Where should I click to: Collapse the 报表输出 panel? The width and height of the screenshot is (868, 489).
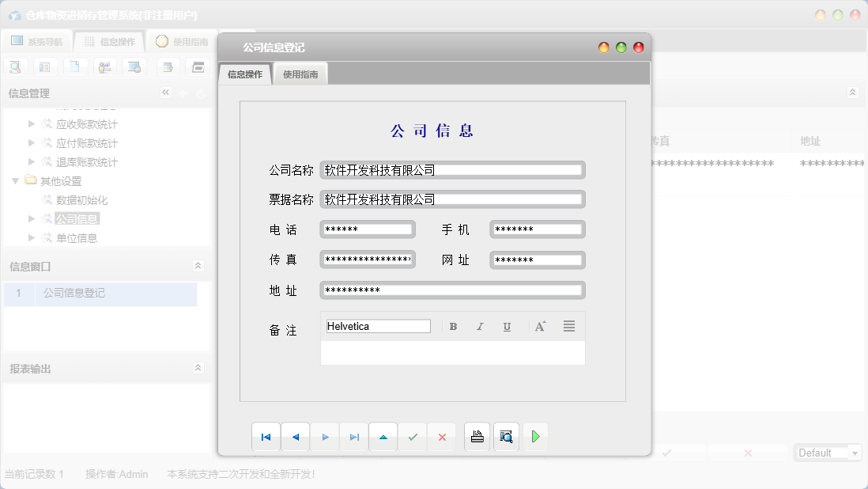coord(198,368)
